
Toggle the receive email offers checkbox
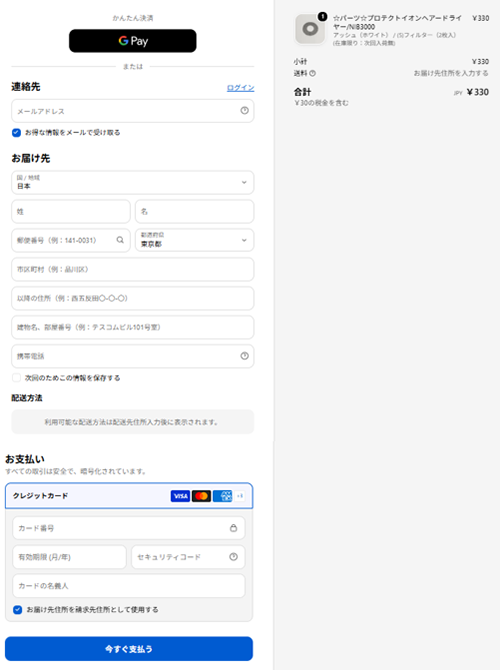16,133
